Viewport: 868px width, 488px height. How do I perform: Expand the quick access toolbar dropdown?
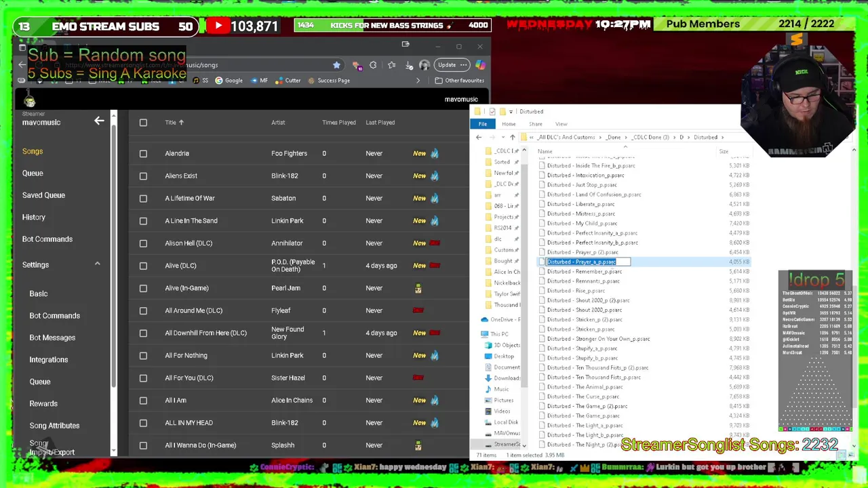click(x=511, y=111)
